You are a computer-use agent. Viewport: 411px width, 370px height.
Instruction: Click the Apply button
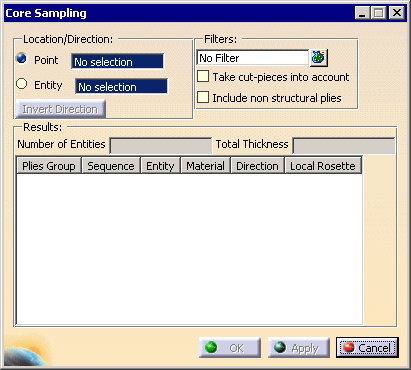tap(299, 348)
